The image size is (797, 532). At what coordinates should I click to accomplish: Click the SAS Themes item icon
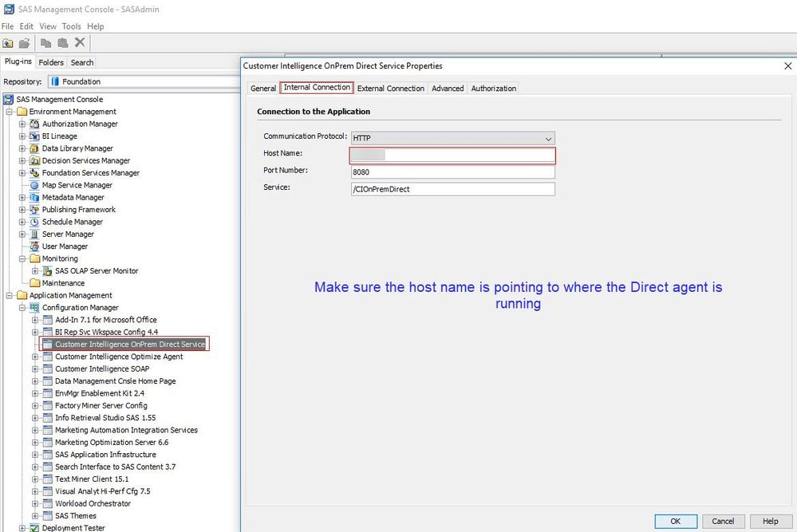(48, 516)
